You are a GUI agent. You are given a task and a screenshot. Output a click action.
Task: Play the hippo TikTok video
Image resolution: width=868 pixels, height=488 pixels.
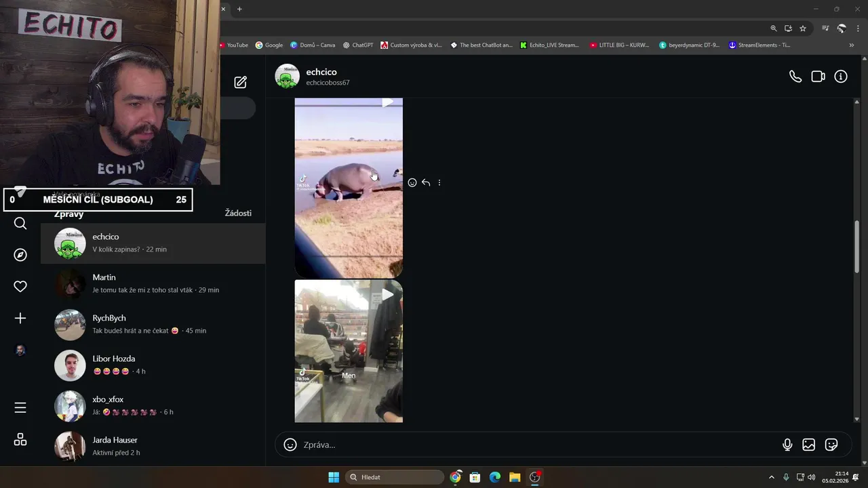pos(349,188)
